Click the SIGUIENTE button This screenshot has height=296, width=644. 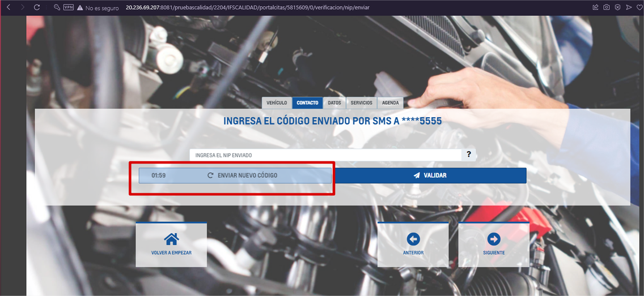494,244
